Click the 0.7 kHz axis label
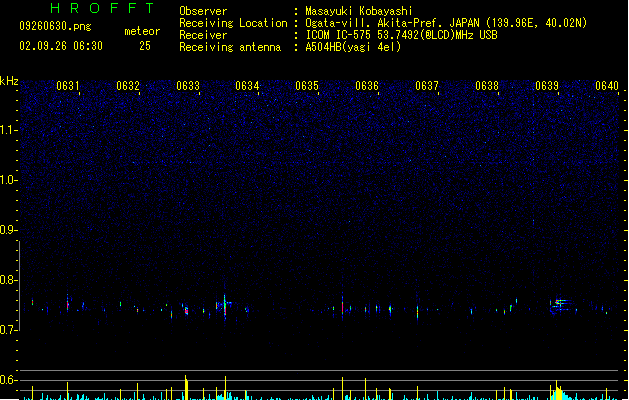 [x=8, y=330]
